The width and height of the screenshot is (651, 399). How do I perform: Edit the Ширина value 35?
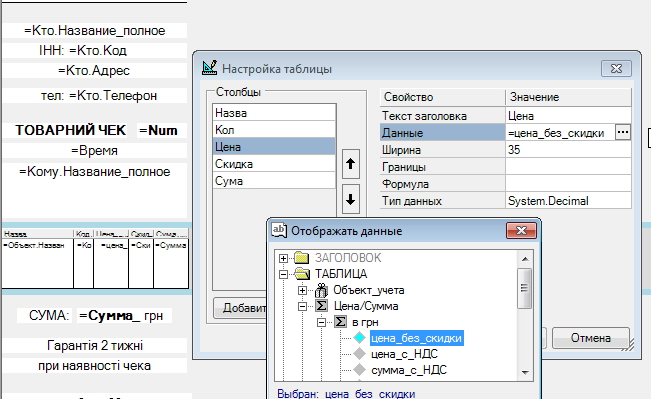click(x=568, y=149)
